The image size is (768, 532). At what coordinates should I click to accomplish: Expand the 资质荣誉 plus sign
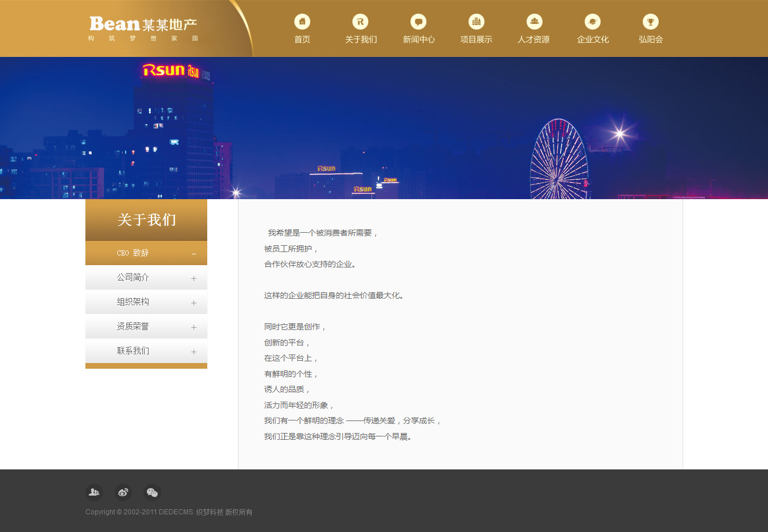pyautogui.click(x=194, y=327)
